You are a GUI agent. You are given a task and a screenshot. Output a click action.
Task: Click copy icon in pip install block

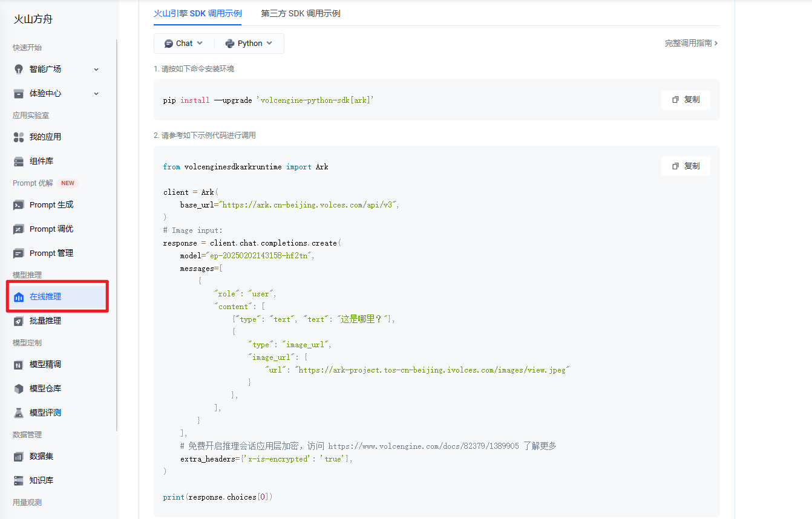click(x=675, y=99)
